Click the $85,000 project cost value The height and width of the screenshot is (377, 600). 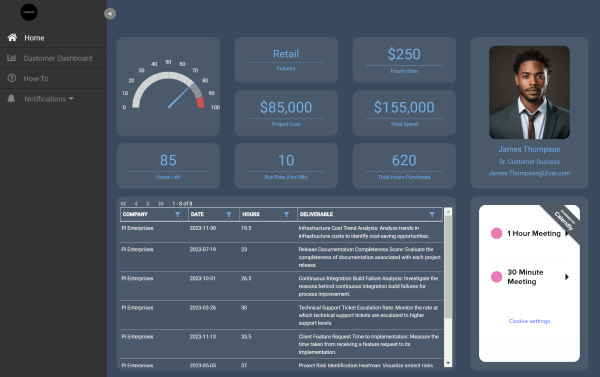click(286, 107)
